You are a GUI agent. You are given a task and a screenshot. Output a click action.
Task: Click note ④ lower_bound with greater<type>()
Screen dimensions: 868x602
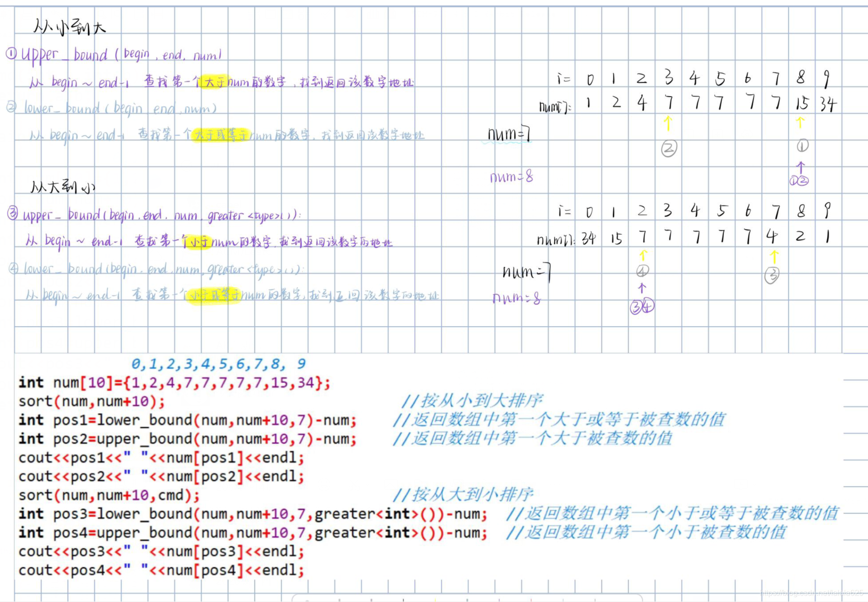(164, 269)
